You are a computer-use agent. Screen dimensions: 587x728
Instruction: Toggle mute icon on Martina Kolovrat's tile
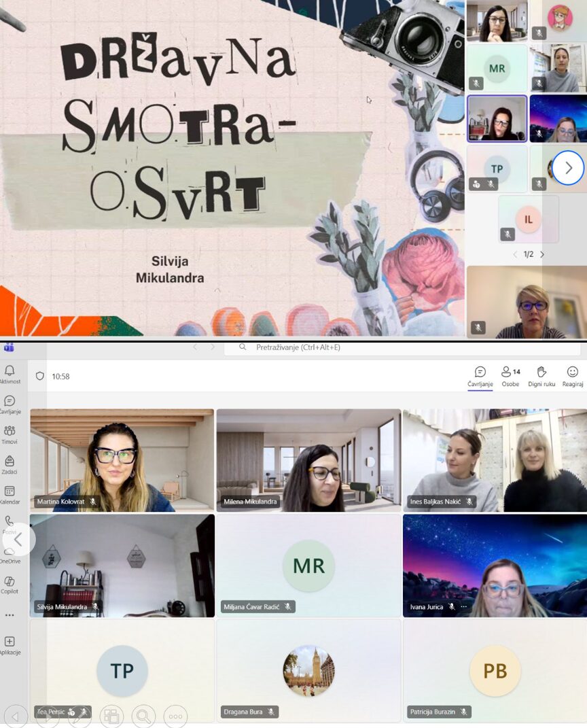[93, 502]
